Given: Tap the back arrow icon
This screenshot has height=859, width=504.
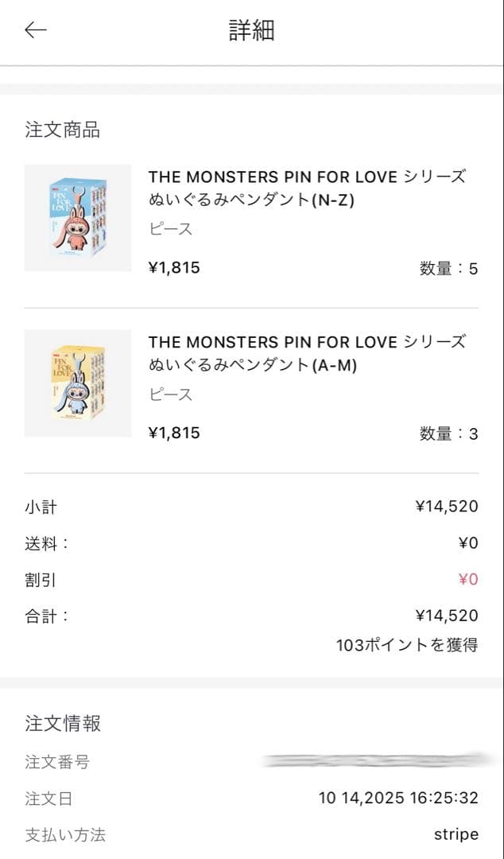Looking at the screenshot, I should click(36, 30).
